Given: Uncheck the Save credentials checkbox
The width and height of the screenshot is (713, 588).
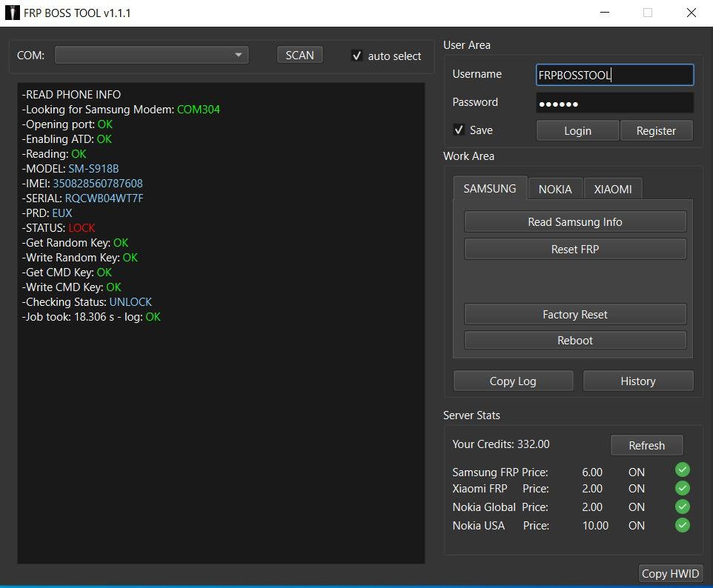Looking at the screenshot, I should (459, 130).
